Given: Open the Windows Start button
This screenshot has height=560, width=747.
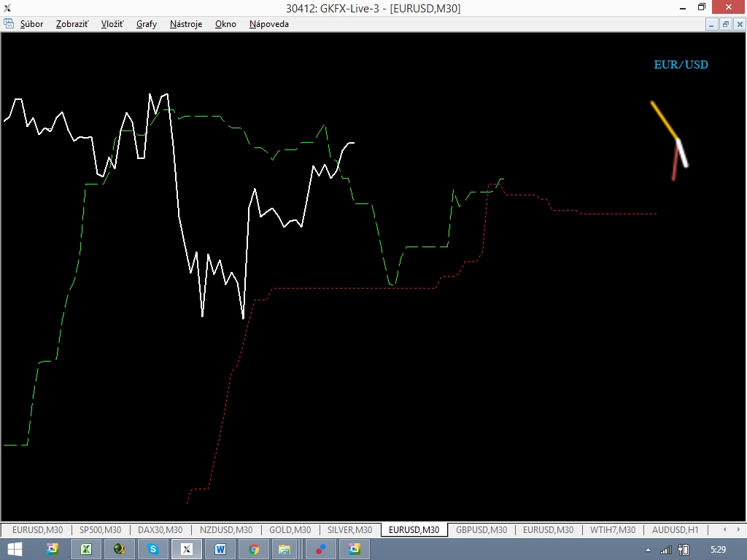Looking at the screenshot, I should point(15,550).
